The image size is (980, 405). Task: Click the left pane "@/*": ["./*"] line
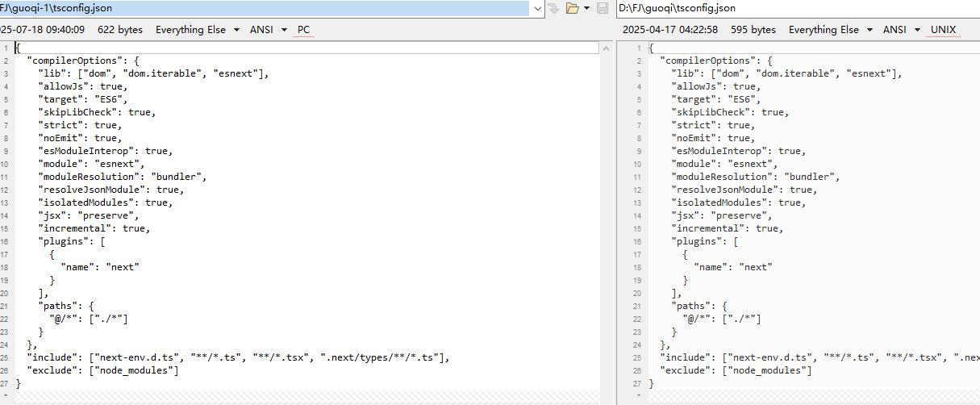(x=89, y=319)
